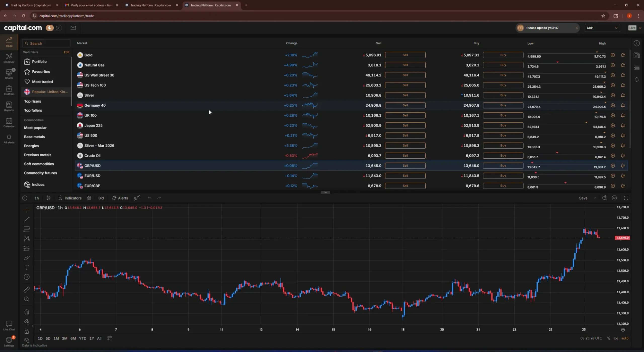Viewport: 644px width, 352px height.
Task: Bookmark this page with star icon
Action: point(603,16)
